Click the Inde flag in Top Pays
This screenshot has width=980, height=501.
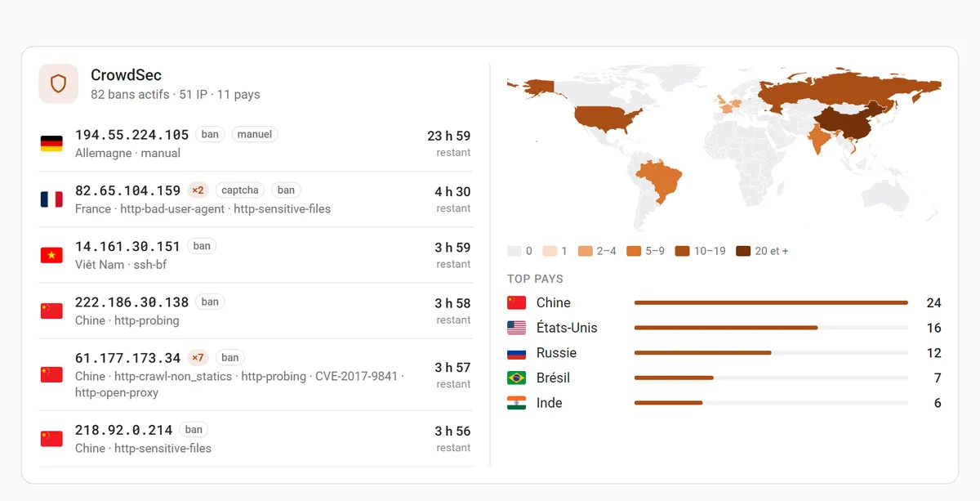coord(517,403)
